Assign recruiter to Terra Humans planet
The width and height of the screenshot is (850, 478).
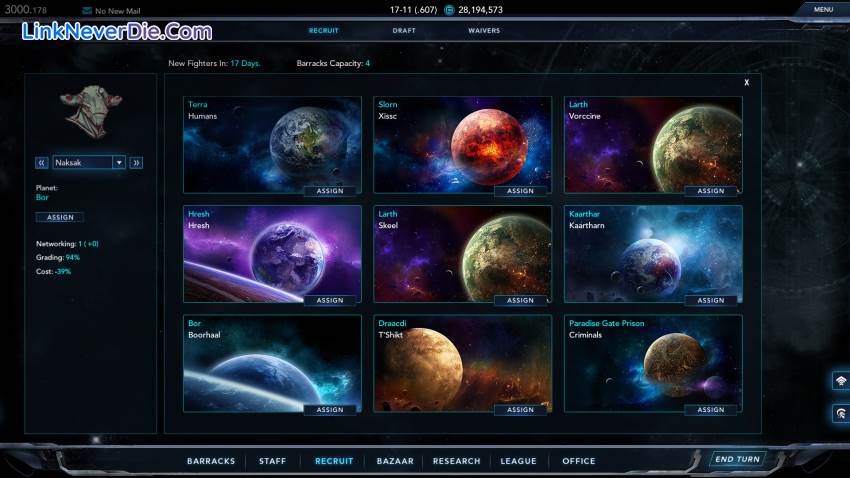[330, 190]
